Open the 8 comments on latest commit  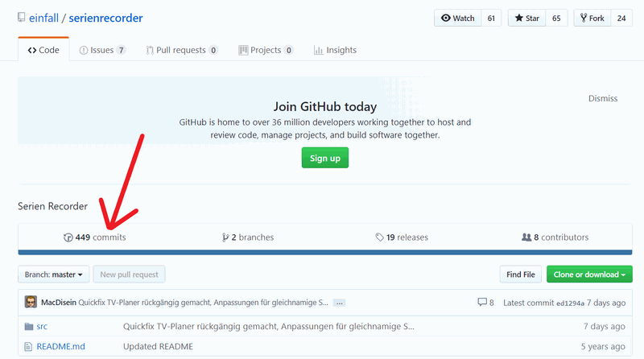[486, 303]
